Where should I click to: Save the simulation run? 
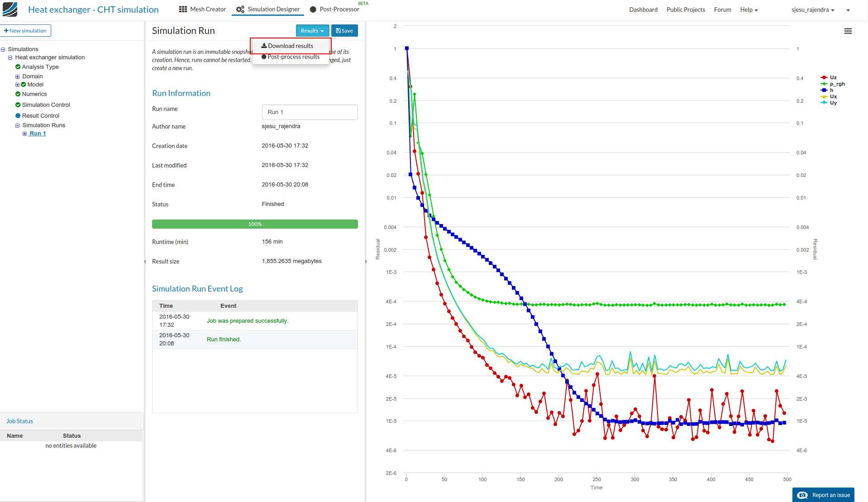point(344,31)
